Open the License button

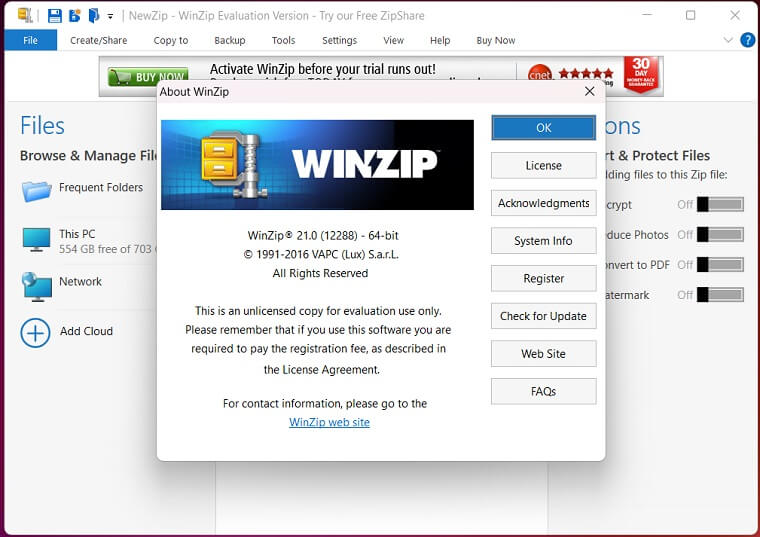(543, 165)
